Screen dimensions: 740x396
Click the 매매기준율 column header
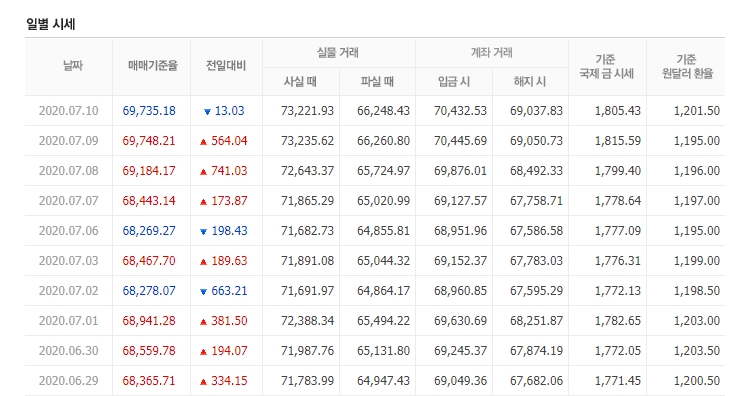click(152, 66)
